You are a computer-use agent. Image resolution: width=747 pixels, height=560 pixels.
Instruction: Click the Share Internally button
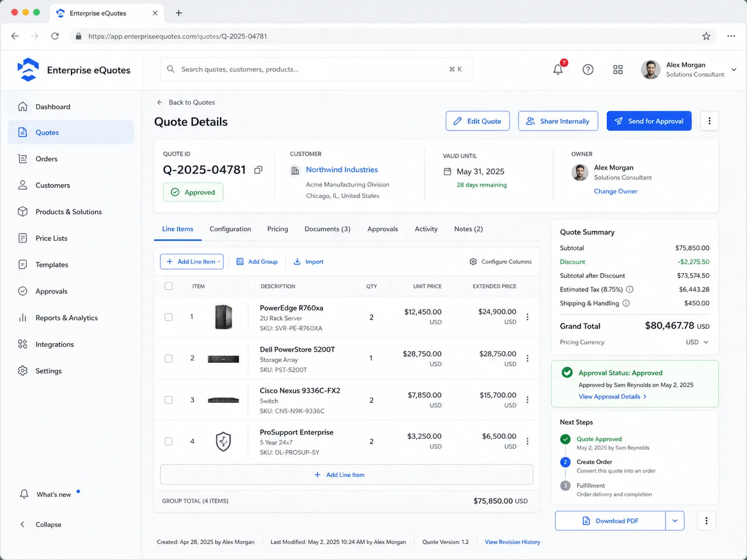point(558,121)
